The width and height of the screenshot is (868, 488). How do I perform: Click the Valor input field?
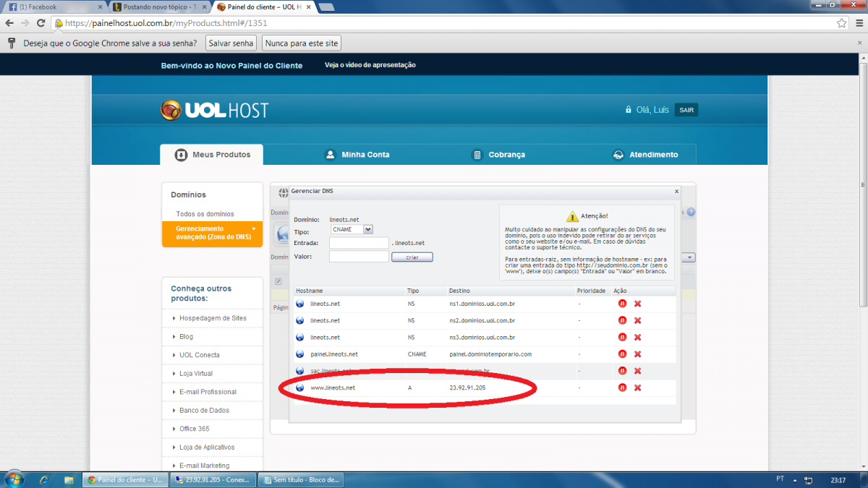click(359, 257)
